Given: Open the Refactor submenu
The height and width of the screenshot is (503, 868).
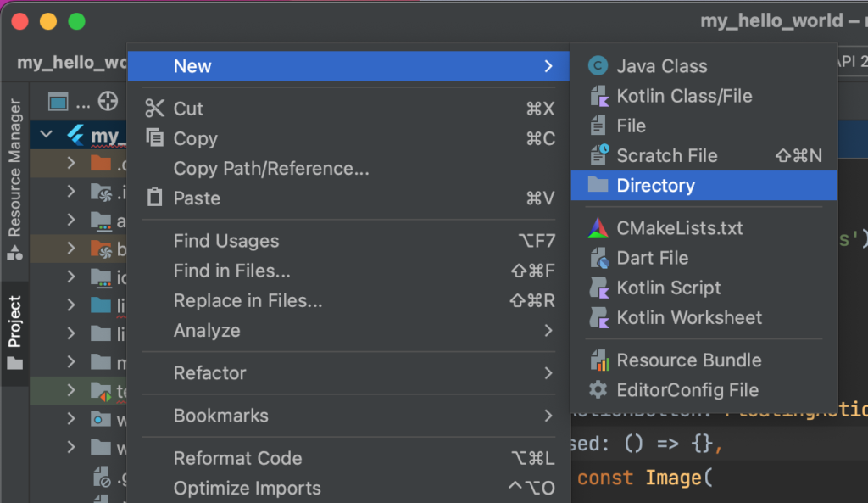Looking at the screenshot, I should click(348, 373).
